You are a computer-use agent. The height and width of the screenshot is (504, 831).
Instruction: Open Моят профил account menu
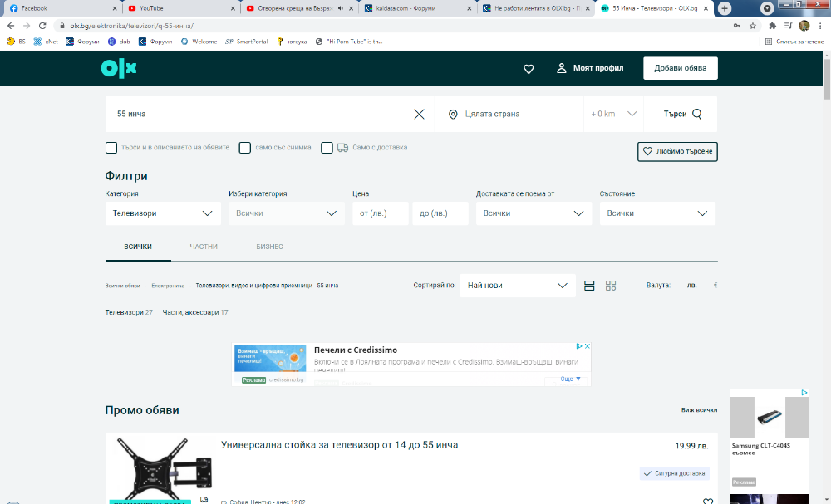pyautogui.click(x=590, y=68)
